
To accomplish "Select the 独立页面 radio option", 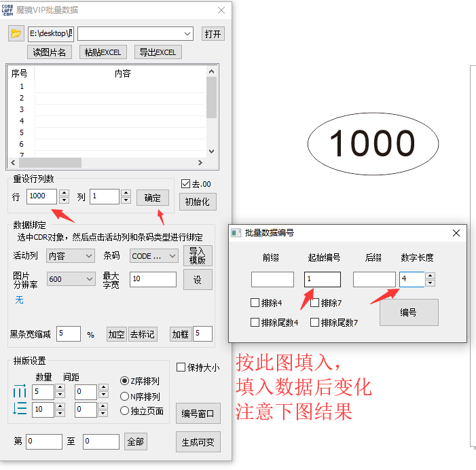I will click(x=124, y=410).
